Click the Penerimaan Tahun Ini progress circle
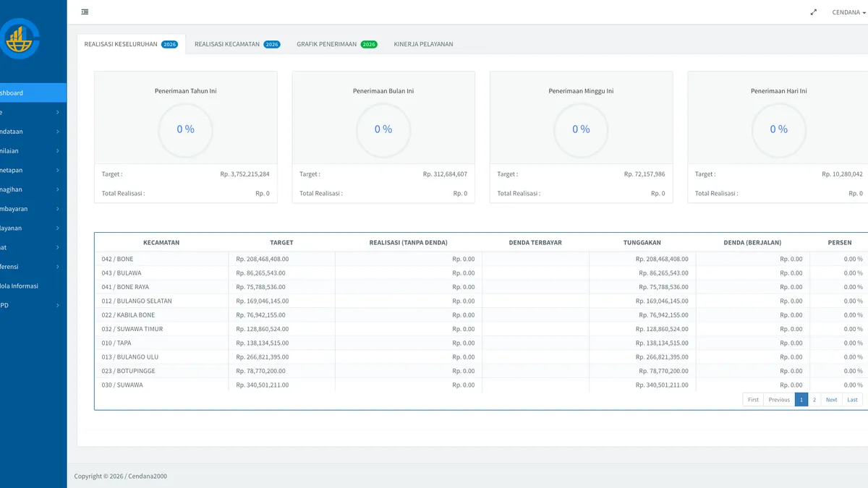 coord(186,129)
